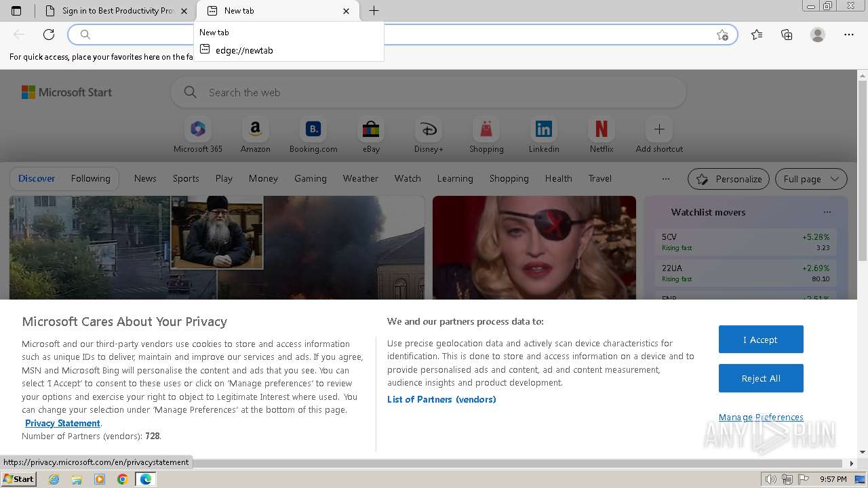Open Watchlist movers options ellipsis

coord(827,212)
